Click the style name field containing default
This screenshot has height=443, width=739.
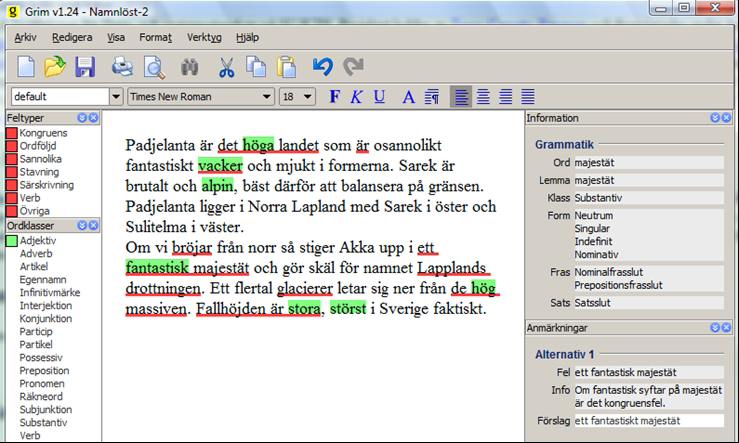[60, 97]
